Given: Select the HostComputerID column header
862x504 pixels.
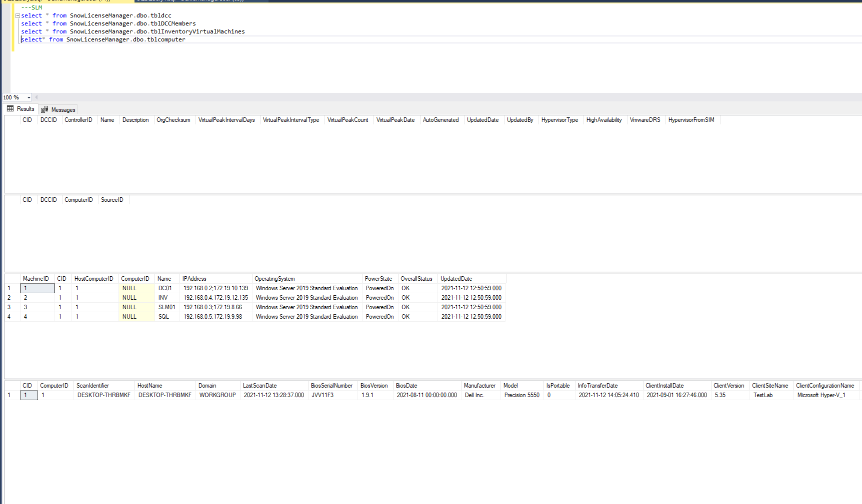Looking at the screenshot, I should tap(93, 279).
